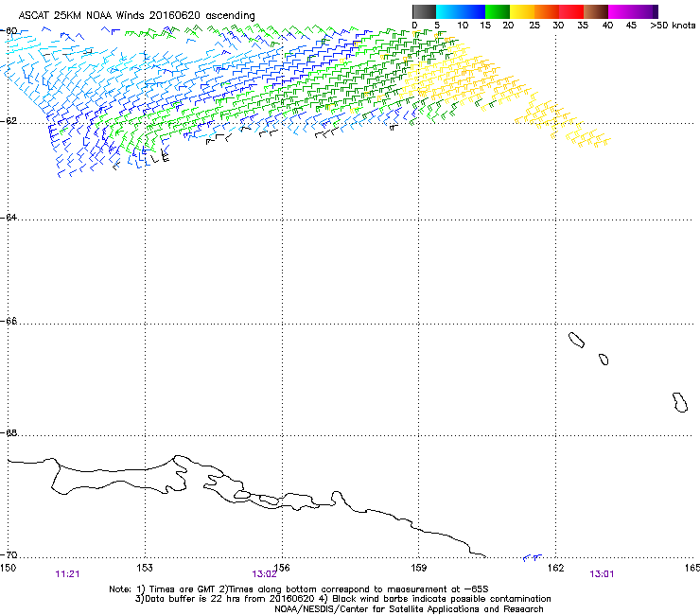
Task: Select the cyan-to-blue 5-15 knots color band
Action: [x=461, y=11]
